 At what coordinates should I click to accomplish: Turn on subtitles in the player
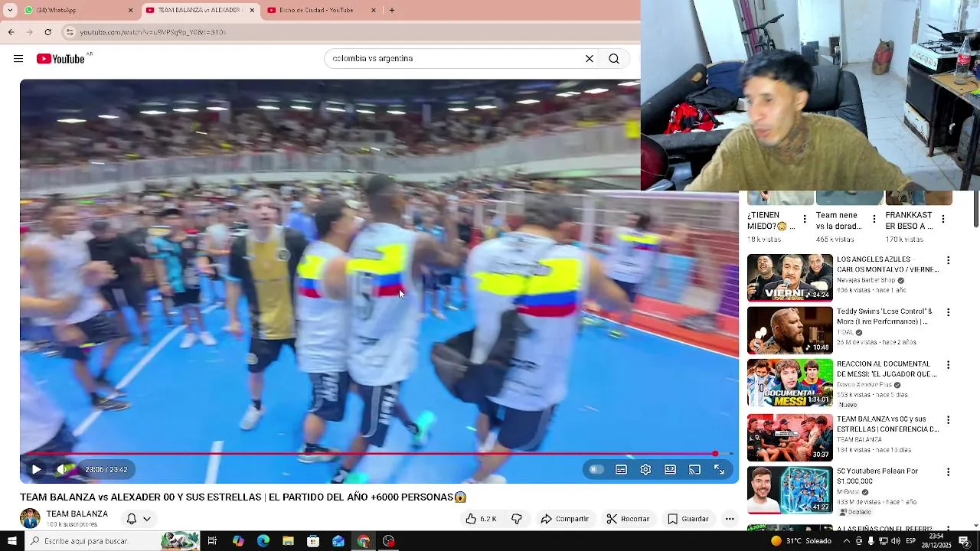621,469
